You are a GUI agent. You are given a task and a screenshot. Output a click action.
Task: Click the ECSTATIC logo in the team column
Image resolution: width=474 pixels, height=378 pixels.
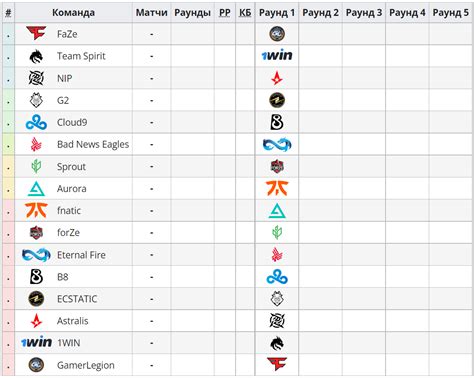coord(36,299)
